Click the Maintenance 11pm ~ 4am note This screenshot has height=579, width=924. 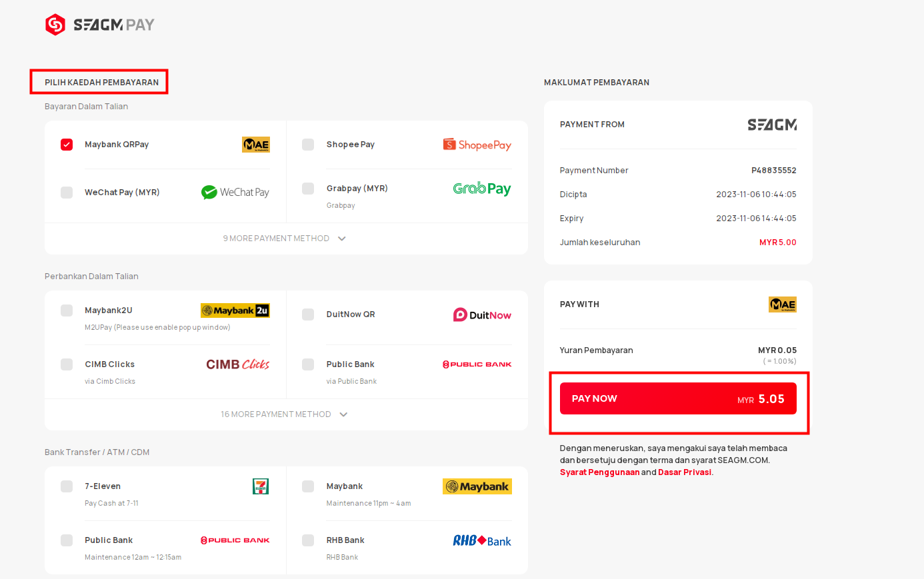[x=369, y=504]
